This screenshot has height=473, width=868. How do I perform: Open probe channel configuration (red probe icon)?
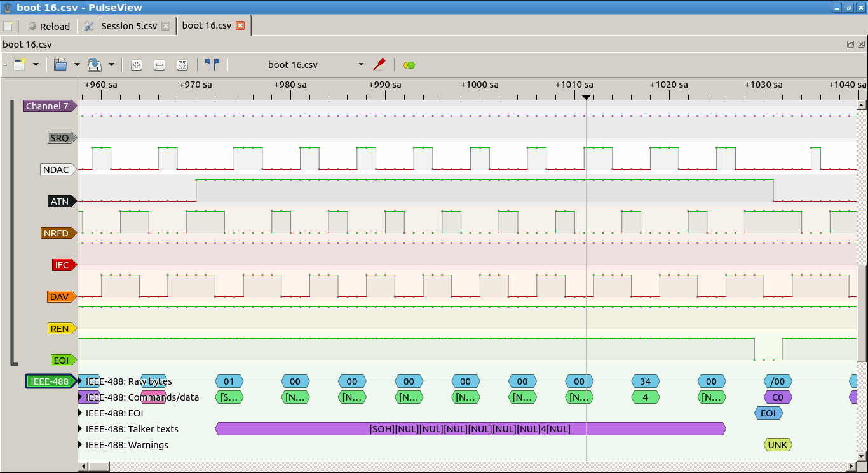coord(379,64)
